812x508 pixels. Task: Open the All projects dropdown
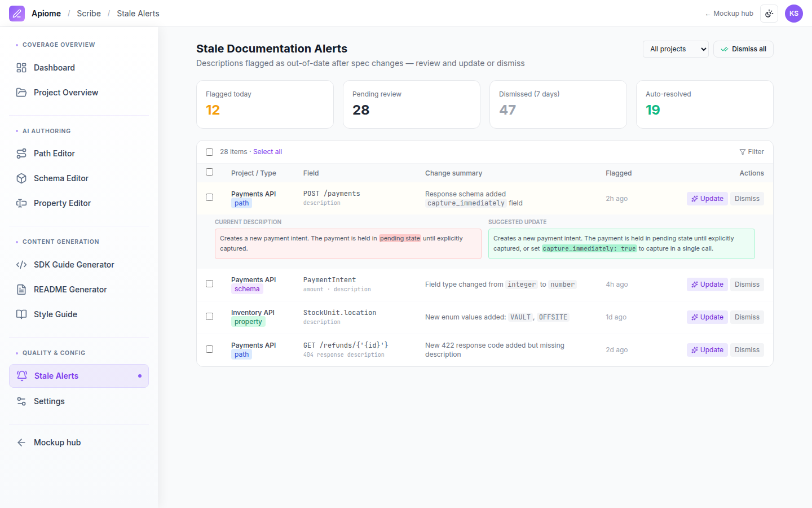[676, 49]
